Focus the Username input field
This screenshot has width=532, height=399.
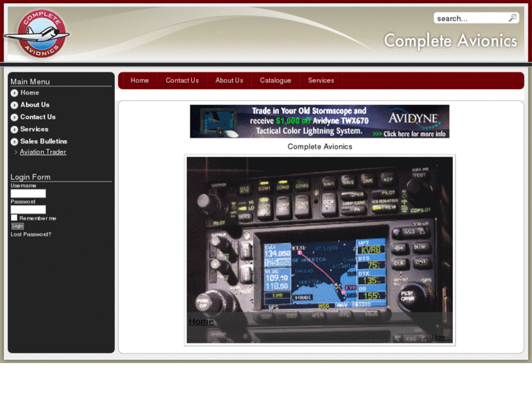click(x=28, y=193)
